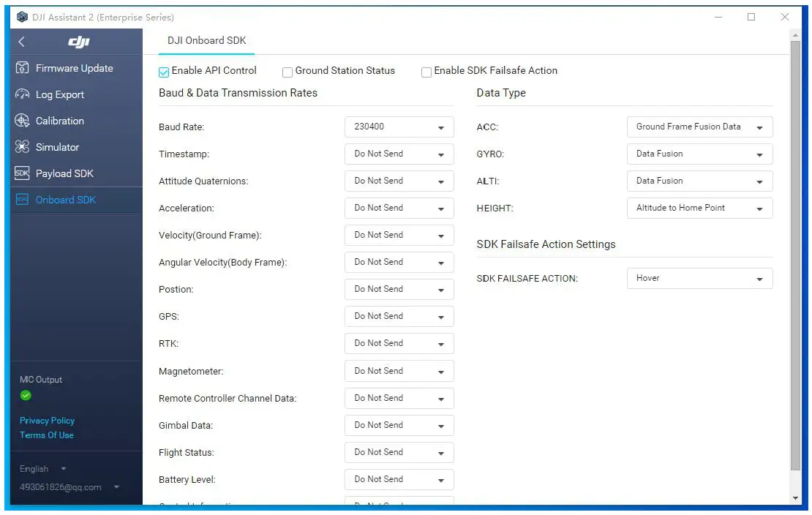This screenshot has height=515, width=812.
Task: Enable Ground Station Status
Action: 287,72
